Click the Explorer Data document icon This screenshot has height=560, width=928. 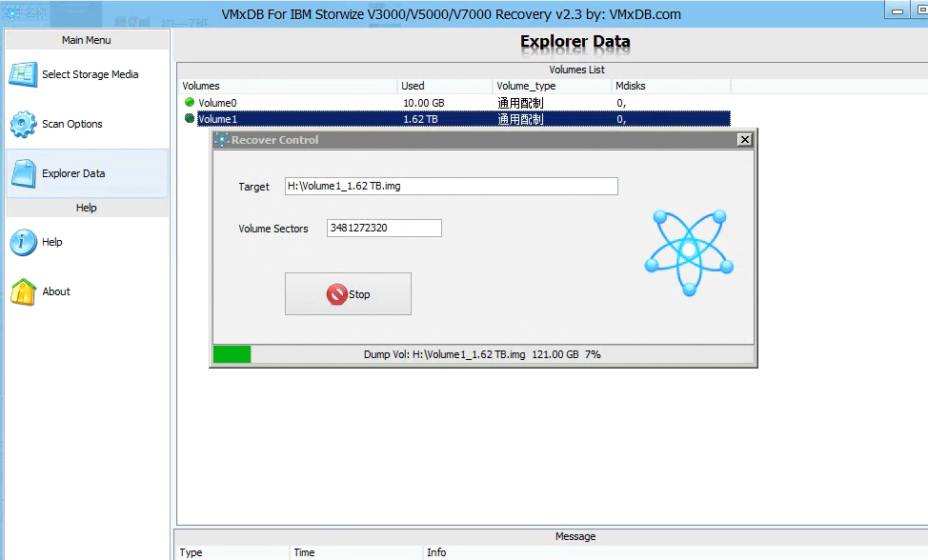pyautogui.click(x=24, y=174)
